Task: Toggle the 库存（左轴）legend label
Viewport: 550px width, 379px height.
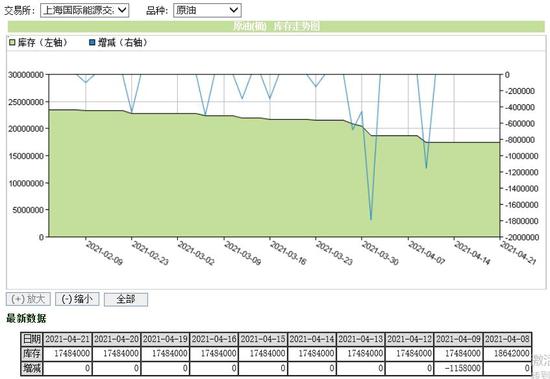Action: (42, 43)
